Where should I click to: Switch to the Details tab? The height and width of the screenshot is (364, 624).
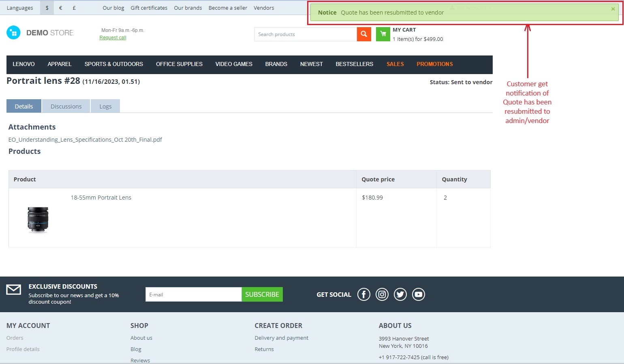tap(24, 106)
